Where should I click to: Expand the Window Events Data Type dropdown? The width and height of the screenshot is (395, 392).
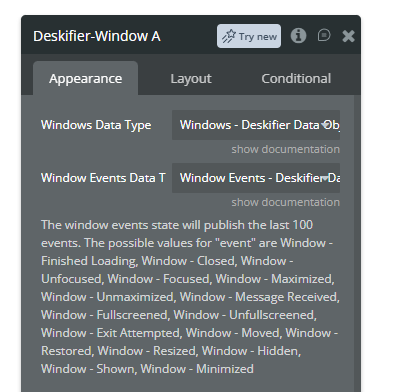tap(256, 178)
